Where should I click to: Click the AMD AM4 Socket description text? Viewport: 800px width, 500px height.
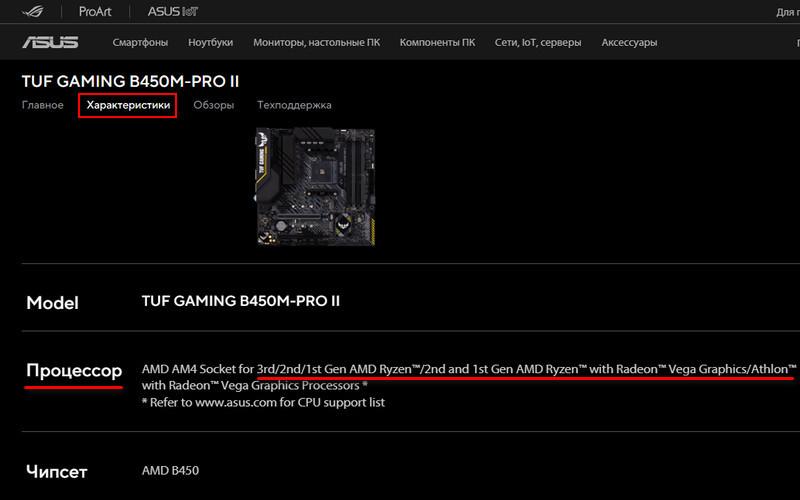[469, 377]
